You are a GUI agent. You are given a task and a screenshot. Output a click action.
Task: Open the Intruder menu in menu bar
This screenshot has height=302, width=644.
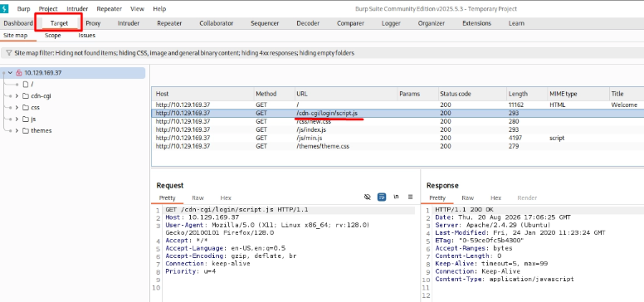(x=77, y=8)
